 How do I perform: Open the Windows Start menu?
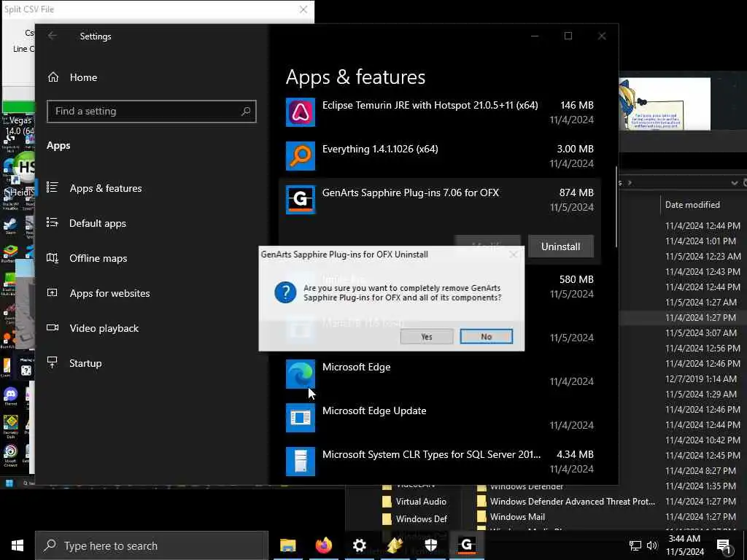(18, 545)
